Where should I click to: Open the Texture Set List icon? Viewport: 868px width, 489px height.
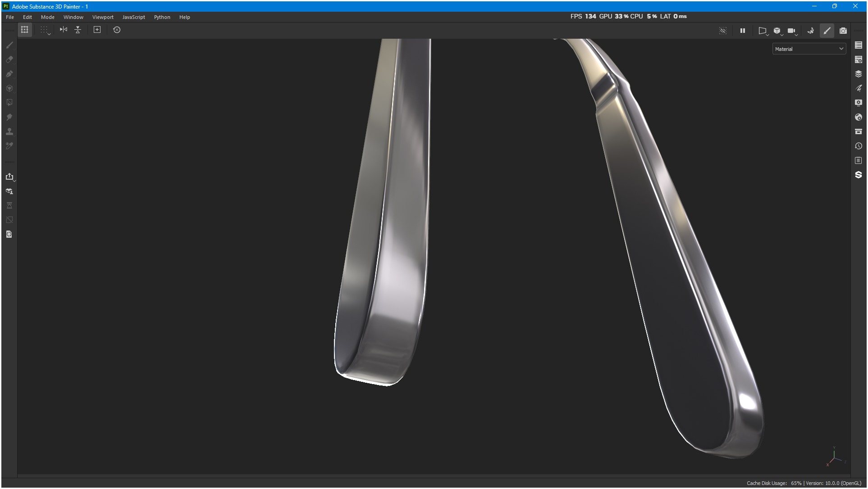[x=858, y=45]
